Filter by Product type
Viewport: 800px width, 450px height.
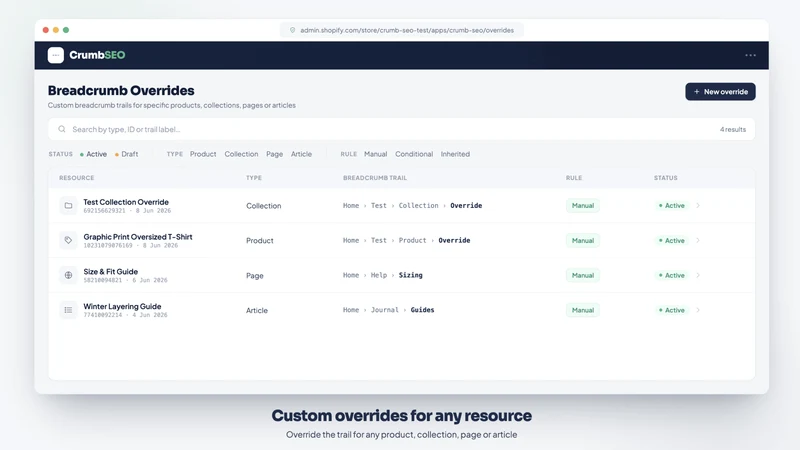coord(203,154)
